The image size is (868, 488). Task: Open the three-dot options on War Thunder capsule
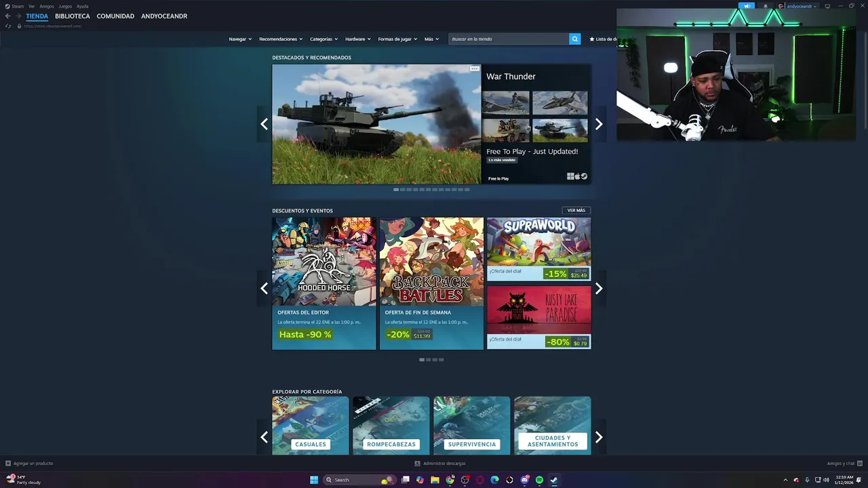[475, 68]
